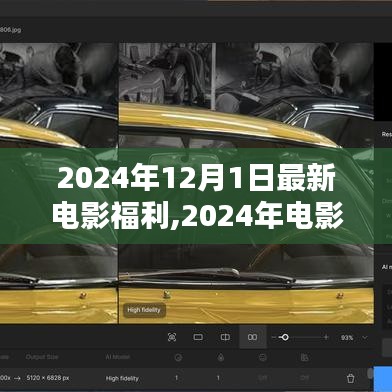Click the droplet column header icon

[x=221, y=357]
